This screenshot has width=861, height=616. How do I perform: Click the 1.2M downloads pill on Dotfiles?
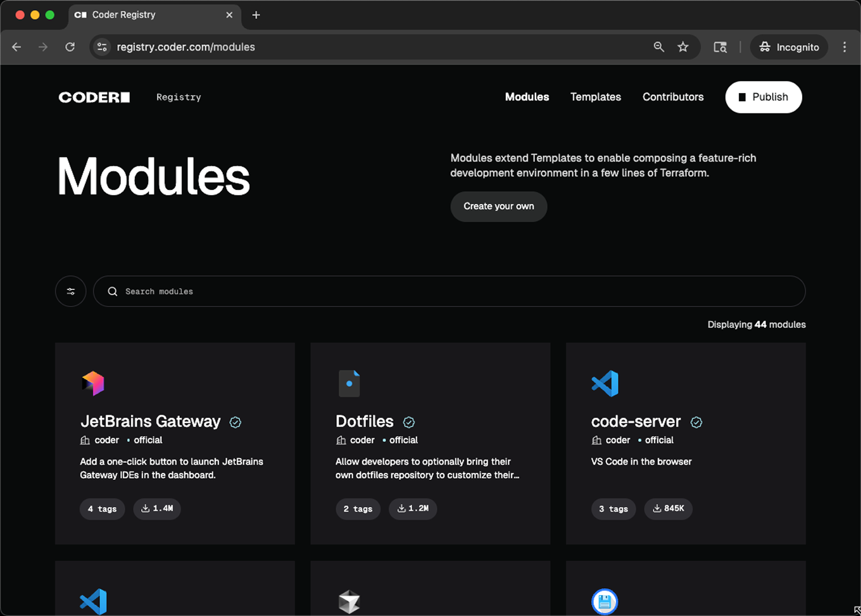pyautogui.click(x=413, y=508)
